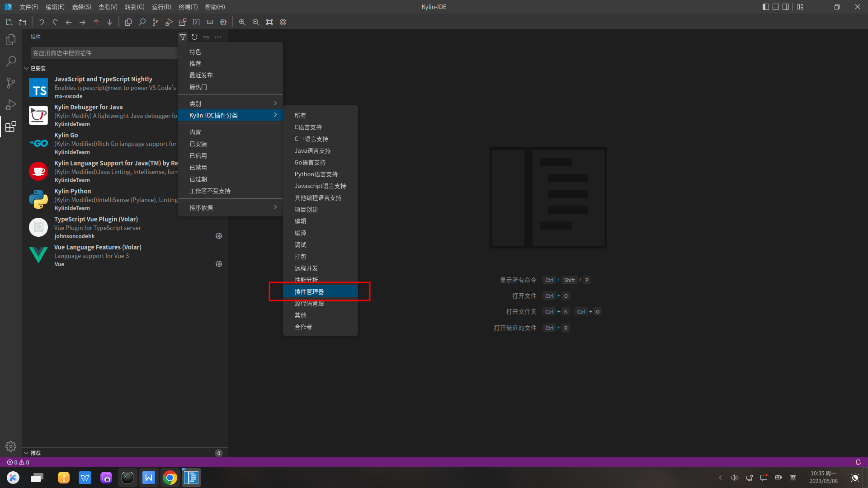
Task: Click the terminal toolbar icon
Action: [x=196, y=22]
